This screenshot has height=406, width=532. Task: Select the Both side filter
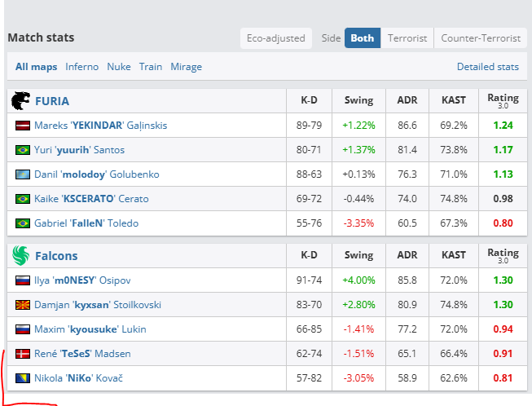pos(362,38)
